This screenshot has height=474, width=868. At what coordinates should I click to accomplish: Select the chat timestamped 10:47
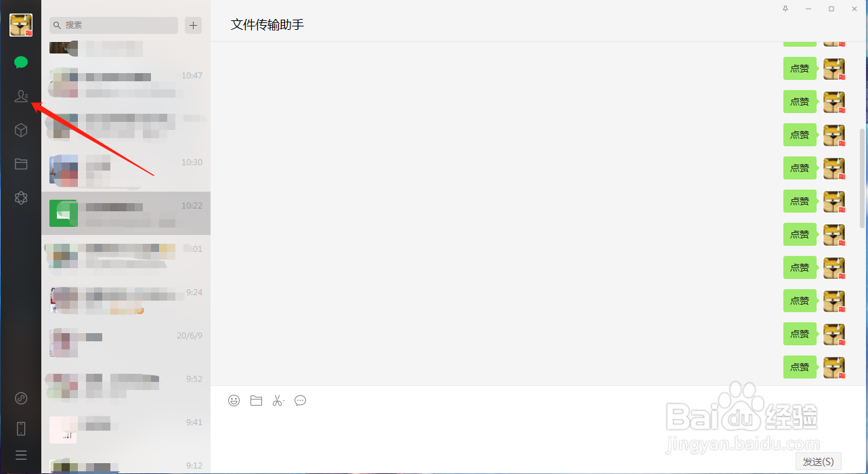126,83
